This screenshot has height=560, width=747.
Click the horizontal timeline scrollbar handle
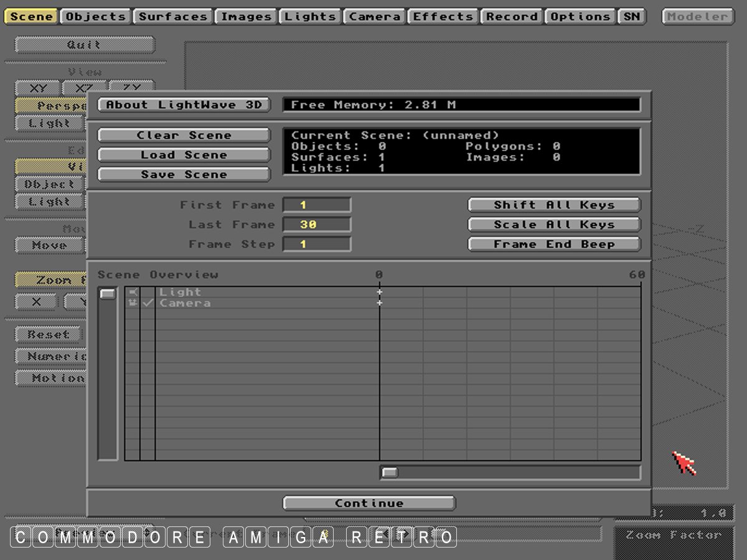coord(390,473)
